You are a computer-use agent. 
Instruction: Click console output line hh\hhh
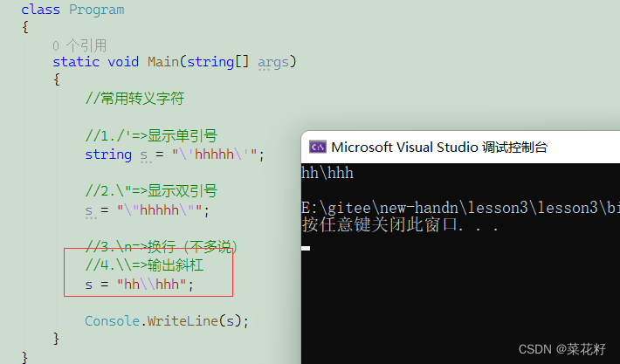point(327,173)
